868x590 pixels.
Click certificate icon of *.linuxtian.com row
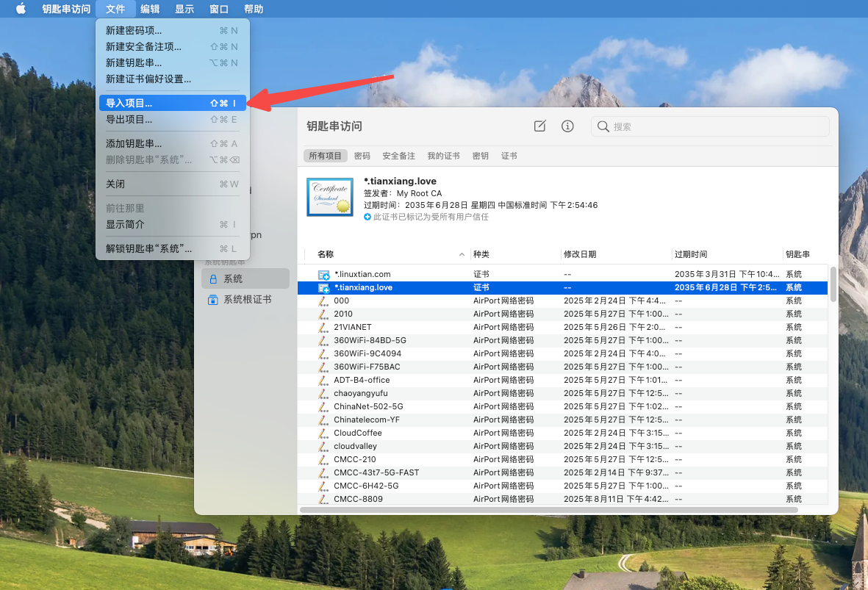tap(323, 275)
